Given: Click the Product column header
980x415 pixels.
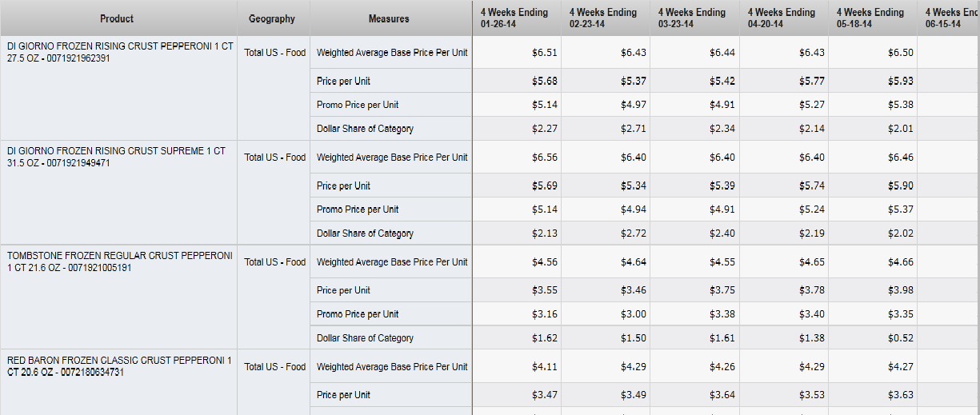Looking at the screenshot, I should tap(117, 18).
